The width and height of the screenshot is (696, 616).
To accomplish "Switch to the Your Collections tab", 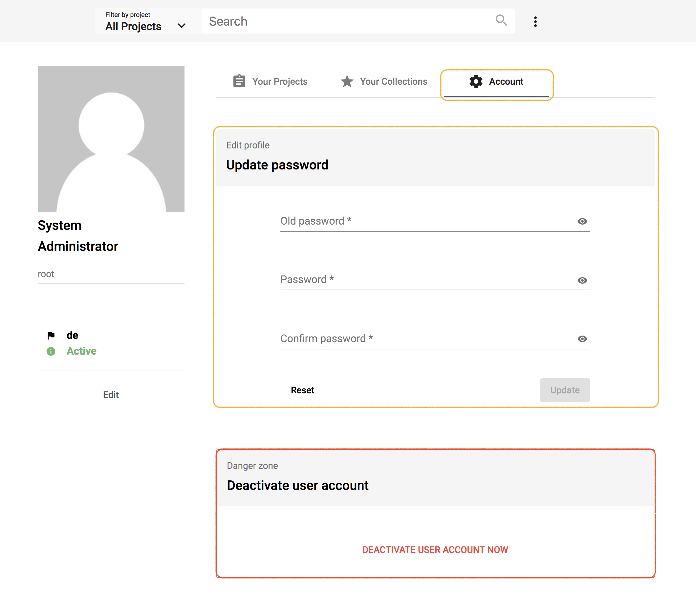I will pyautogui.click(x=383, y=81).
